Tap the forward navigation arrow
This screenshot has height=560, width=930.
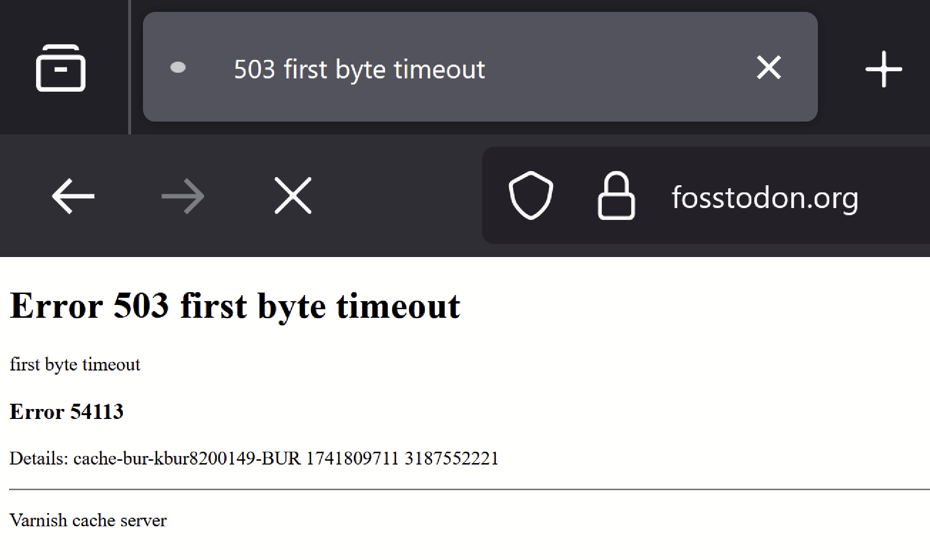point(183,196)
